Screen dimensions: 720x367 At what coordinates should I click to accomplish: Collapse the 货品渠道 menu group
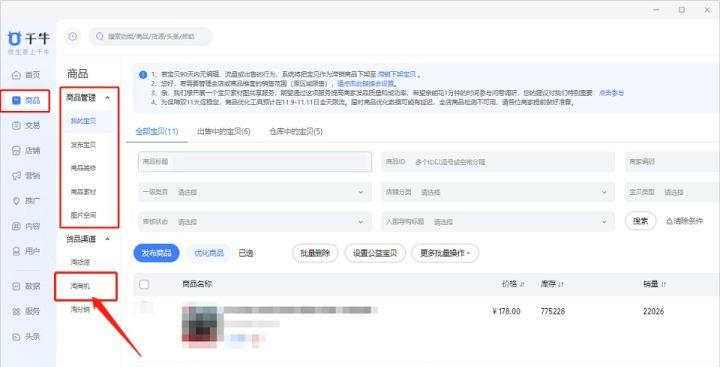pyautogui.click(x=107, y=239)
